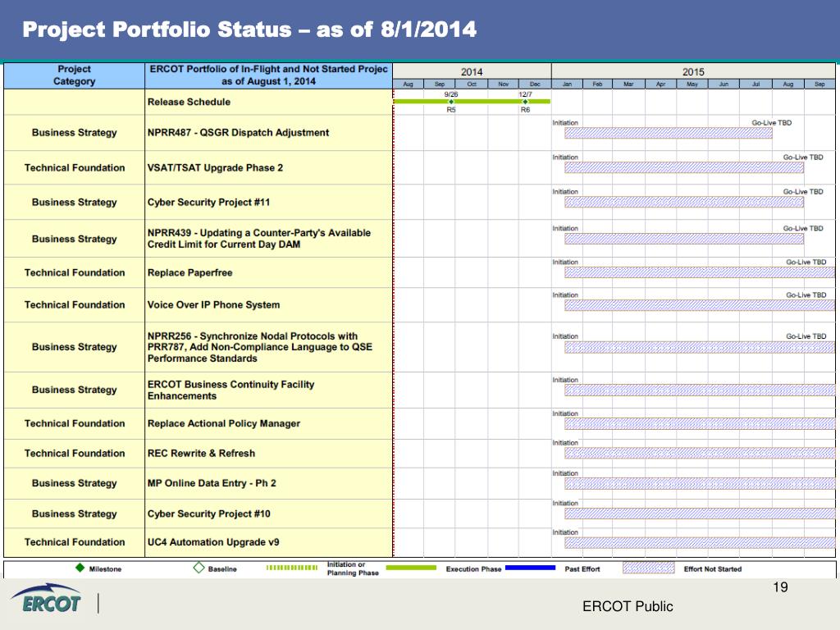Click the Nov month column header
The height and width of the screenshot is (630, 840).
pyautogui.click(x=503, y=84)
